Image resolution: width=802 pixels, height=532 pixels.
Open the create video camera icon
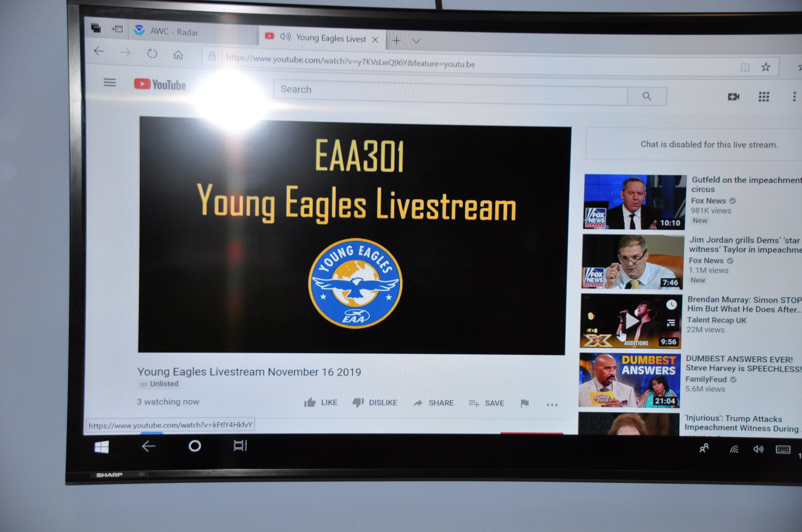[x=733, y=97]
